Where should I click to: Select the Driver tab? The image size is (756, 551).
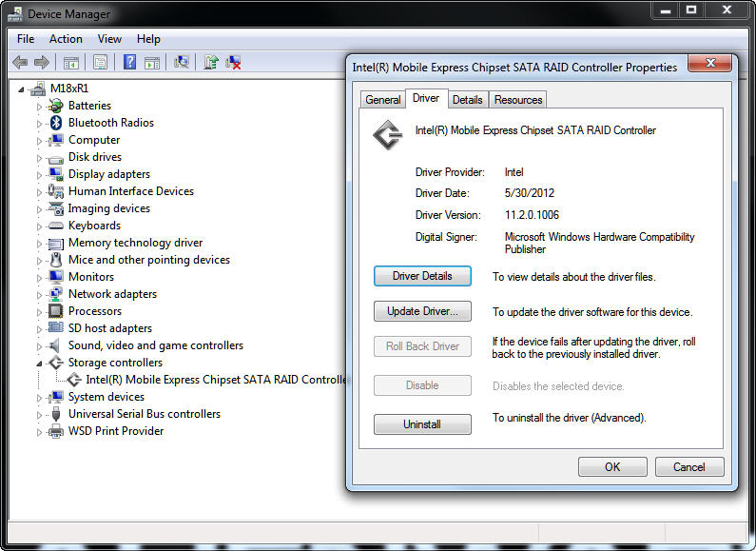[x=426, y=98]
